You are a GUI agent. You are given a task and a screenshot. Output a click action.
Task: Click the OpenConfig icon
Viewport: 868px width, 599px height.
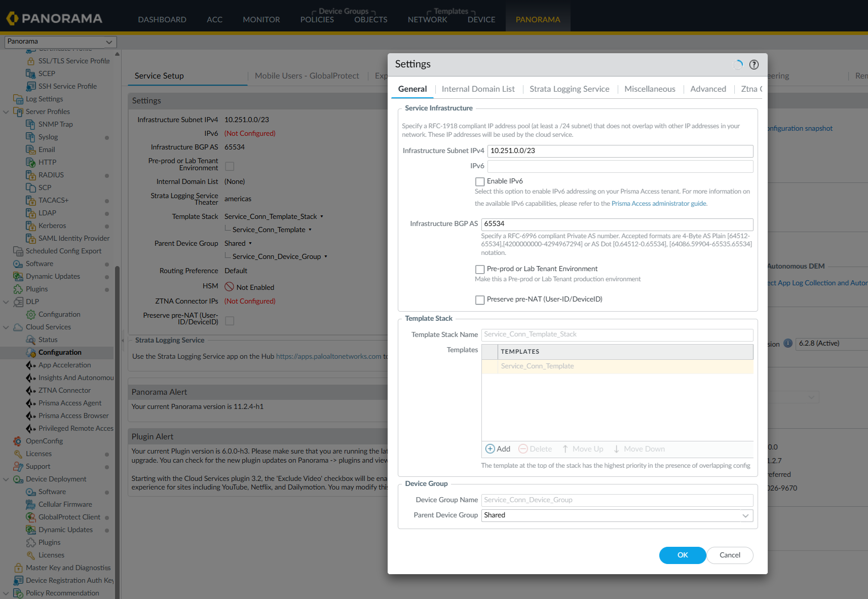[18, 441]
